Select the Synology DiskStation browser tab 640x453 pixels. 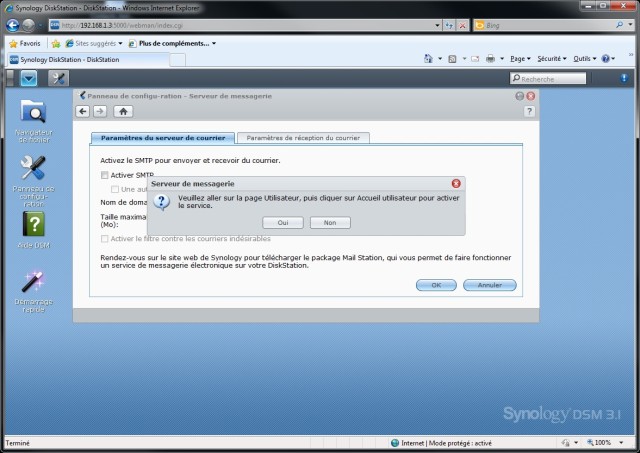coord(88,60)
